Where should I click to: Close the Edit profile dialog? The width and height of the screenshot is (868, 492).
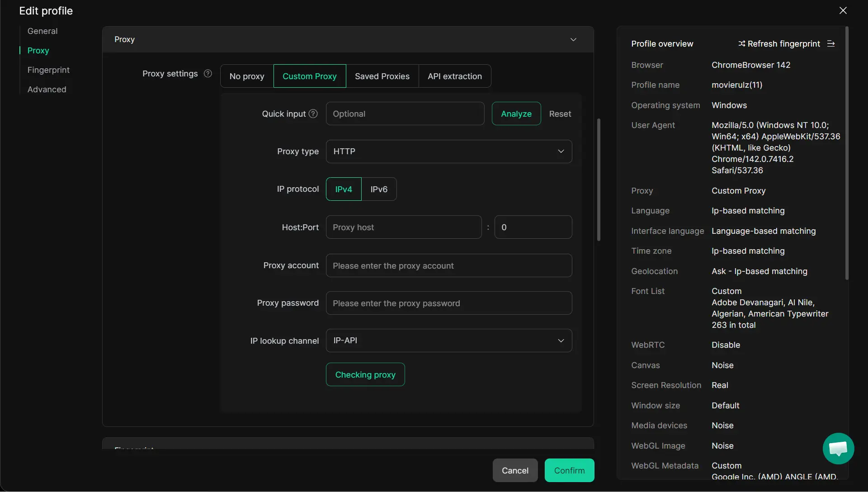[843, 10]
